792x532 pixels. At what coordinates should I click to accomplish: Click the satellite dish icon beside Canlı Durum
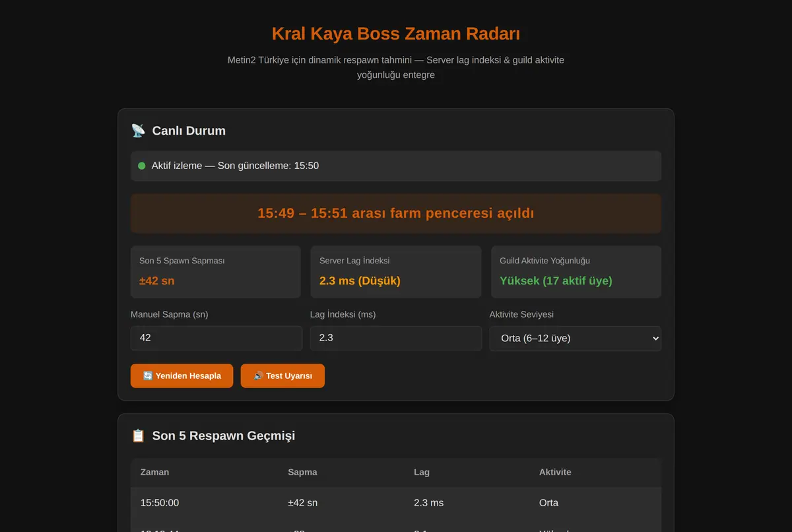[x=138, y=131]
